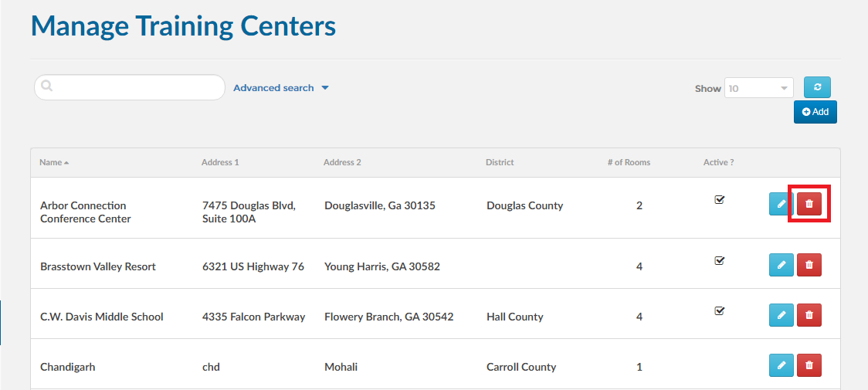
Task: Edit the Chandigarh training center
Action: coord(781,365)
